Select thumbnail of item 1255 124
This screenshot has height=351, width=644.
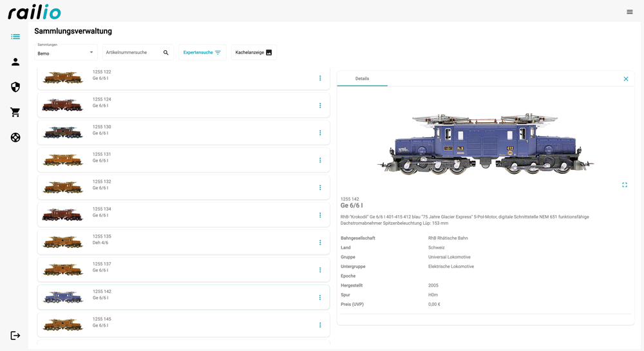tap(62, 105)
